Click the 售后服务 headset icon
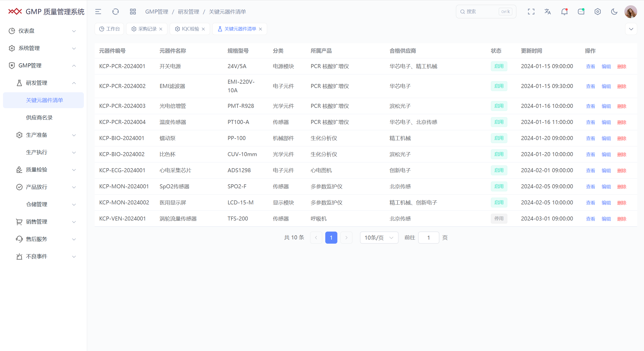Viewport: 644px width, 351px height. 19,239
